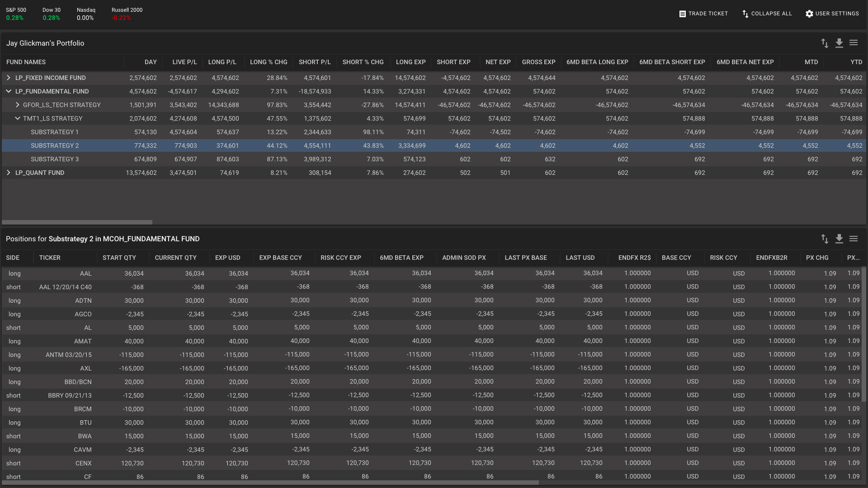Click the Trade Ticket icon
The width and height of the screenshot is (868, 488).
[683, 14]
